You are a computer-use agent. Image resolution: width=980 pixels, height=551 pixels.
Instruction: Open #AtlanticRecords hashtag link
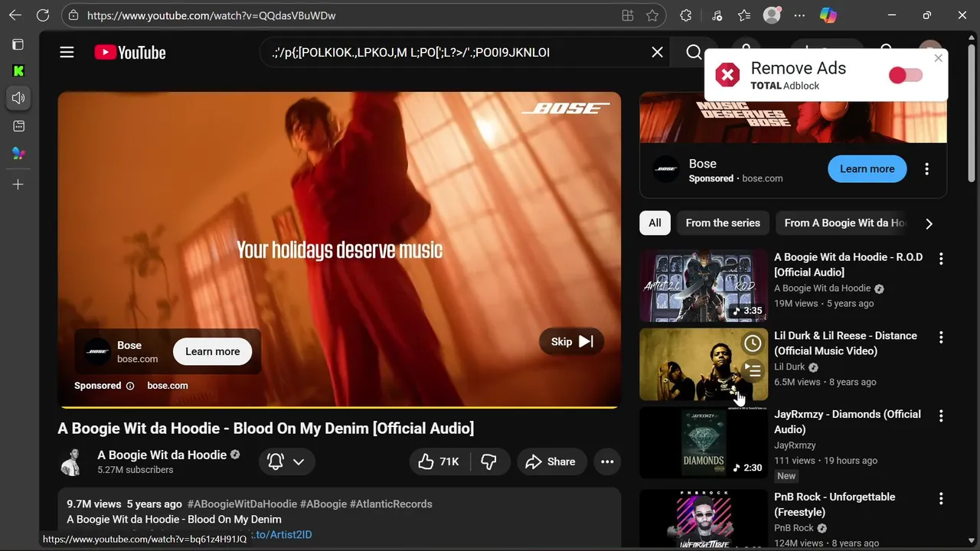coord(391,504)
